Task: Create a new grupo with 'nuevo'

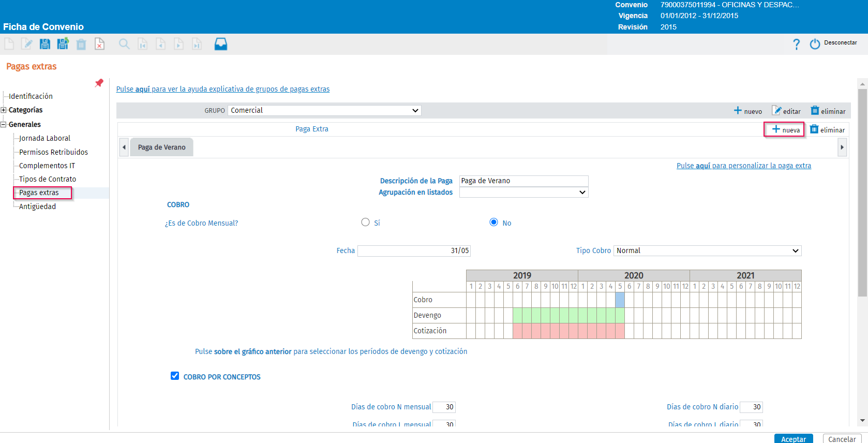Action: [x=748, y=111]
